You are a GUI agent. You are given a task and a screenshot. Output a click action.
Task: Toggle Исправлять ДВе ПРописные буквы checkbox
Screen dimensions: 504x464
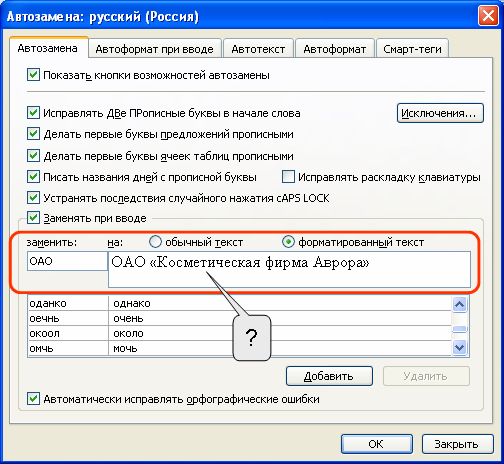tap(33, 113)
